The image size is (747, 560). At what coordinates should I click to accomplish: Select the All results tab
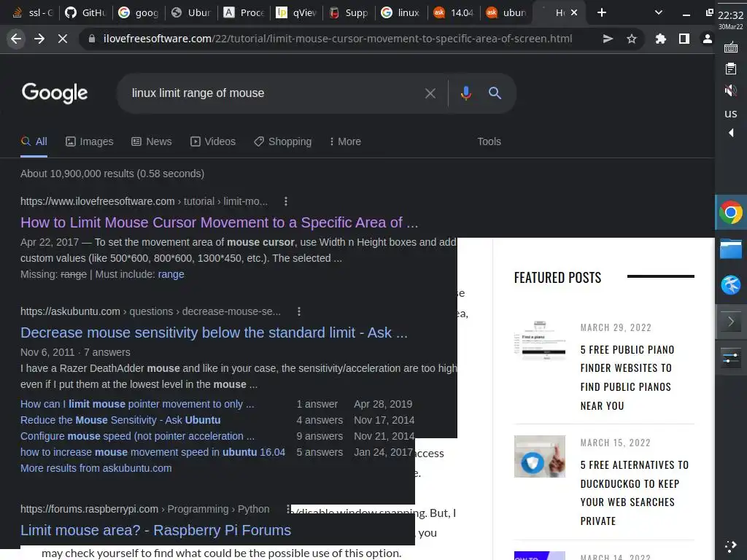click(34, 141)
